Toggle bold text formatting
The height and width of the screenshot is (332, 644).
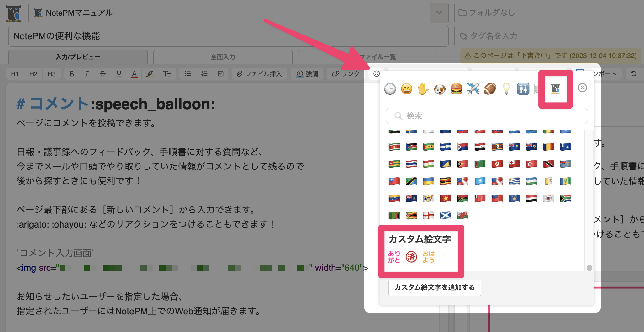pyautogui.click(x=71, y=74)
